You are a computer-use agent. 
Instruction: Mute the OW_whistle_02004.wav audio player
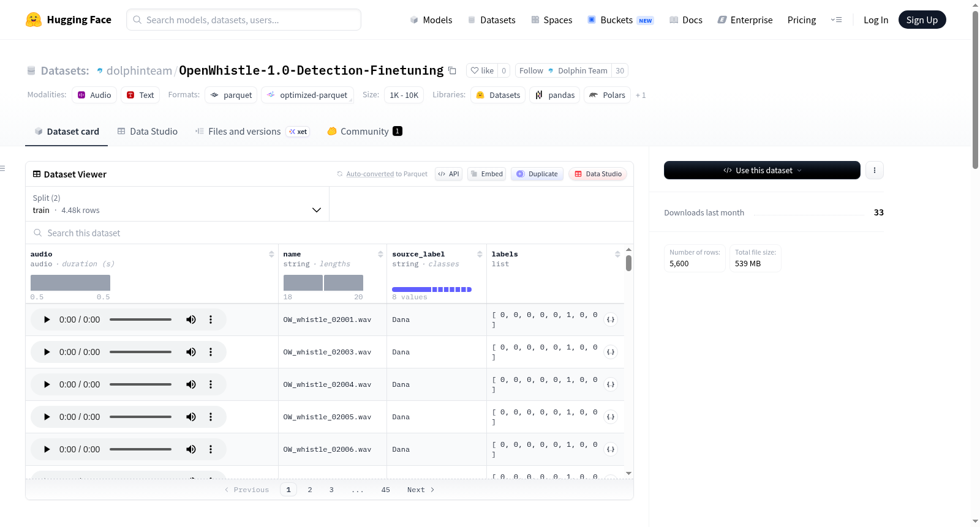[191, 384]
